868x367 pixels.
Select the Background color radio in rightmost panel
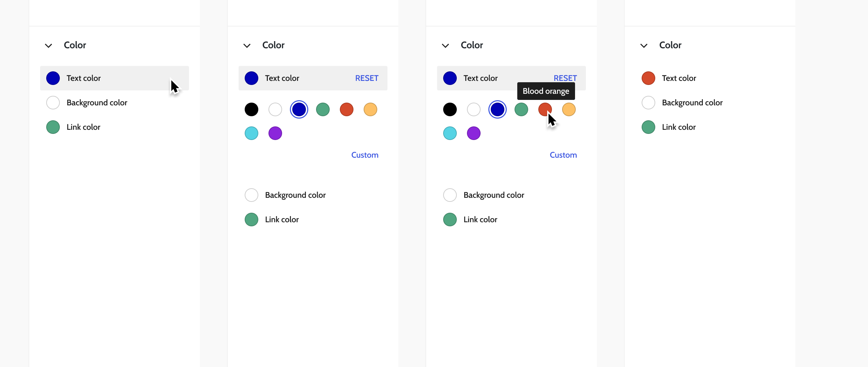(x=648, y=102)
